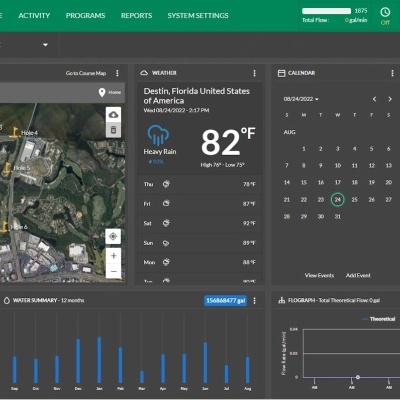This screenshot has width=400, height=400.
Task: Toggle the Theoretical legend entry
Action: 379,319
